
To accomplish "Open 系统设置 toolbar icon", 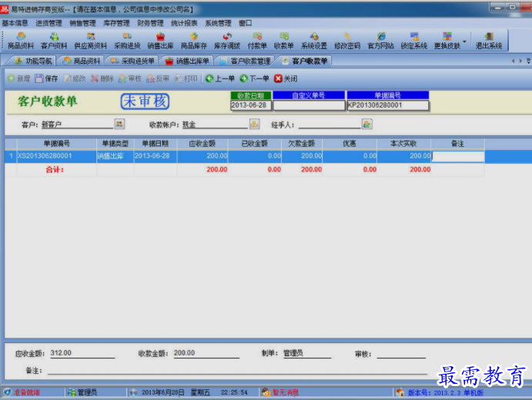I will click(x=314, y=41).
